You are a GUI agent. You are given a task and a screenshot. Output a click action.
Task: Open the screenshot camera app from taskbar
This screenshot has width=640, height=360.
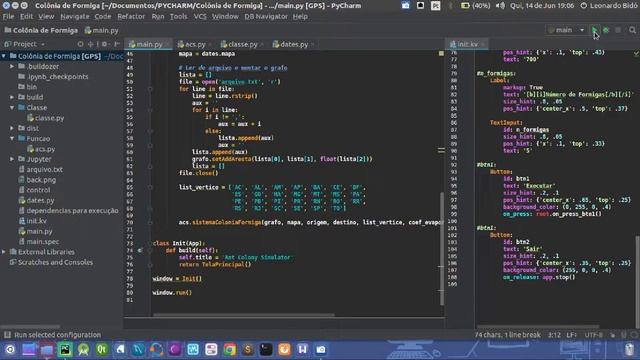click(321, 349)
